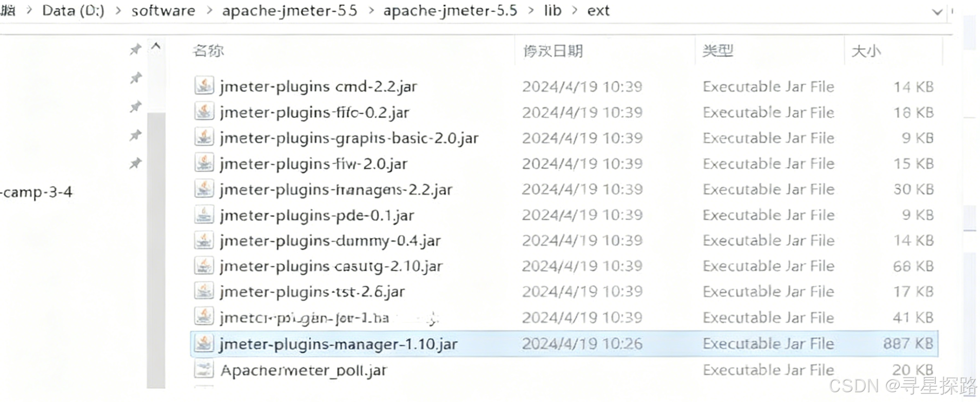Click the icon next to jmeter-plugins-casutg-2.10.jar
This screenshot has width=980, height=402.
click(x=204, y=266)
